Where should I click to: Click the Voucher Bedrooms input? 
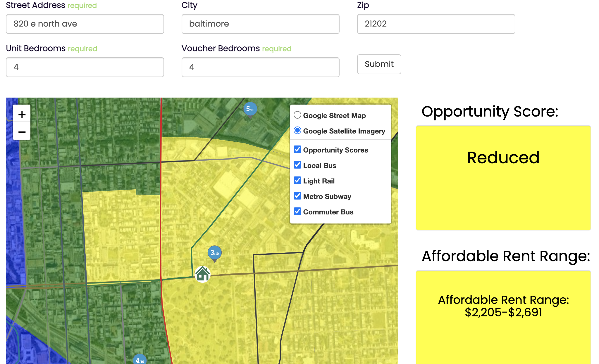260,67
